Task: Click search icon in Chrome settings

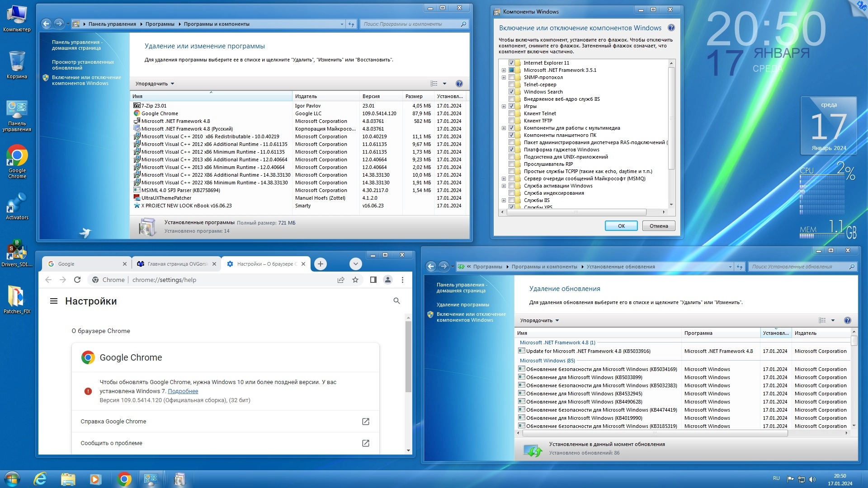Action: pos(396,301)
